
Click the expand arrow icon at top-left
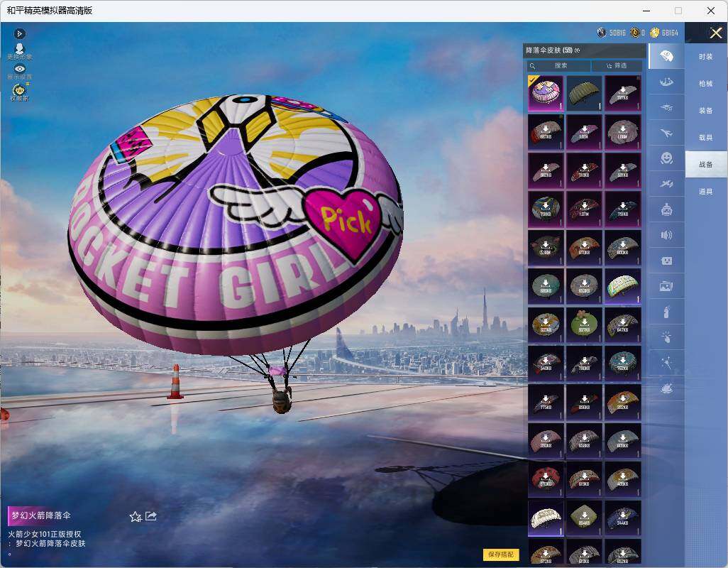click(x=19, y=33)
